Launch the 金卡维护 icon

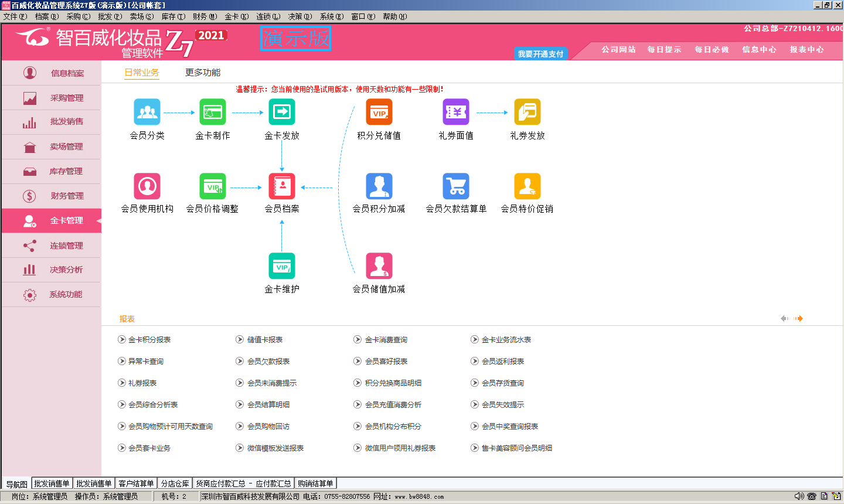[281, 266]
